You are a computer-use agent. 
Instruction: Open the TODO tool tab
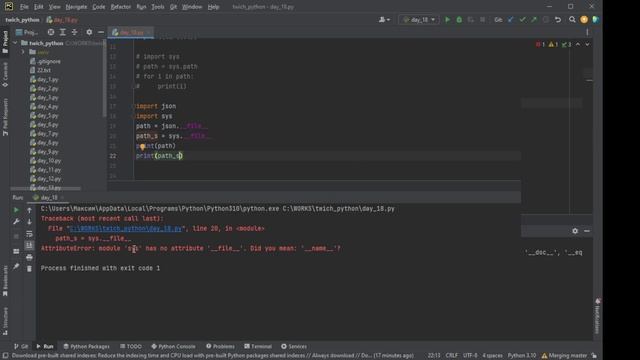(x=131, y=346)
